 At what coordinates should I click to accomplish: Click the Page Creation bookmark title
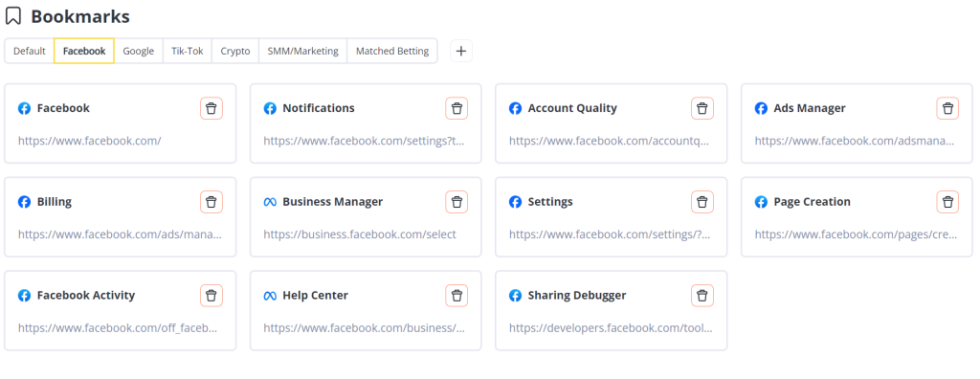pyautogui.click(x=812, y=202)
